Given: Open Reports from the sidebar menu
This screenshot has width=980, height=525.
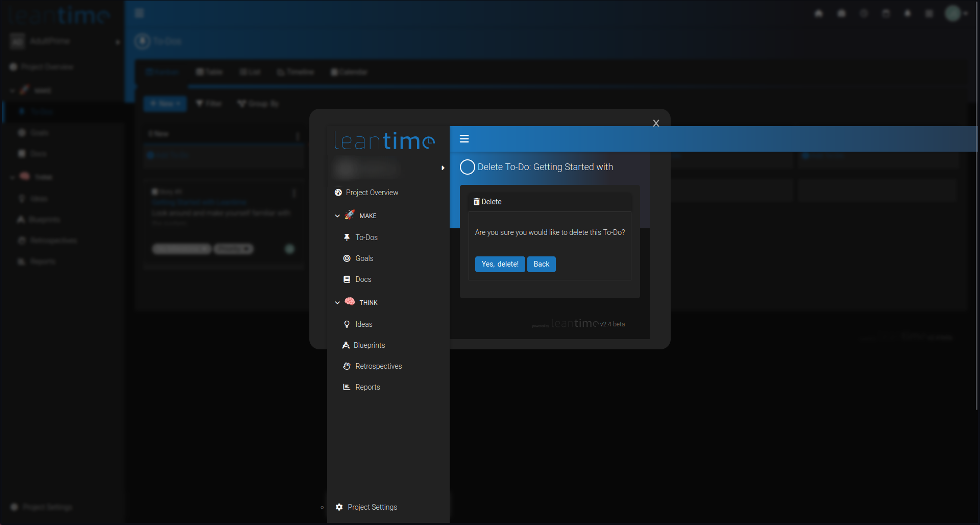Looking at the screenshot, I should (x=367, y=387).
